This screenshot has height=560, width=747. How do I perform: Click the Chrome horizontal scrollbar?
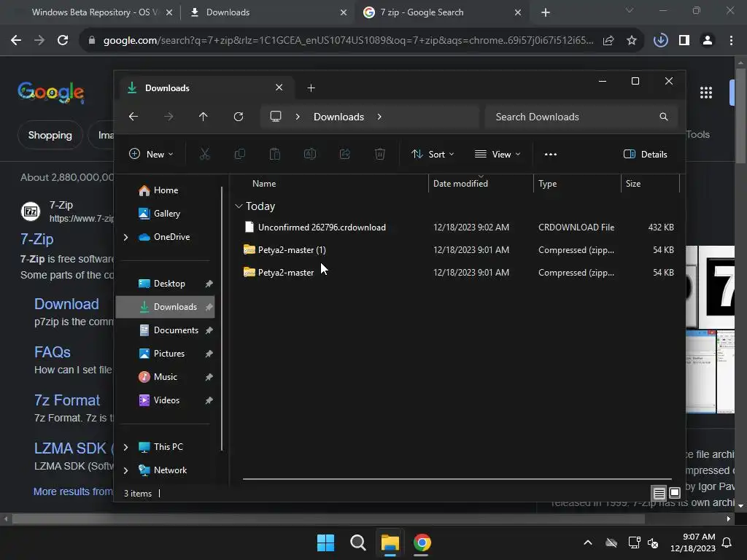328,519
